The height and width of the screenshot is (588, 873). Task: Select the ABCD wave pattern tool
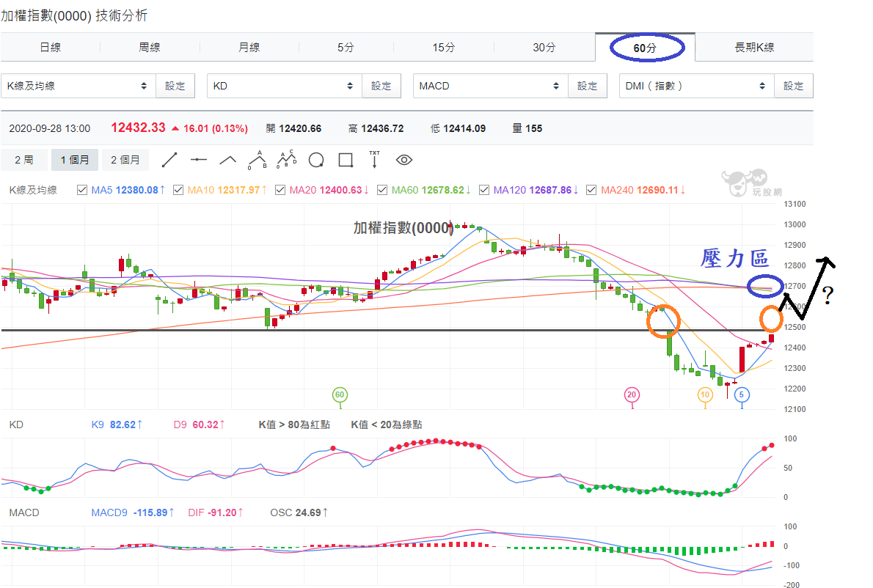[287, 160]
